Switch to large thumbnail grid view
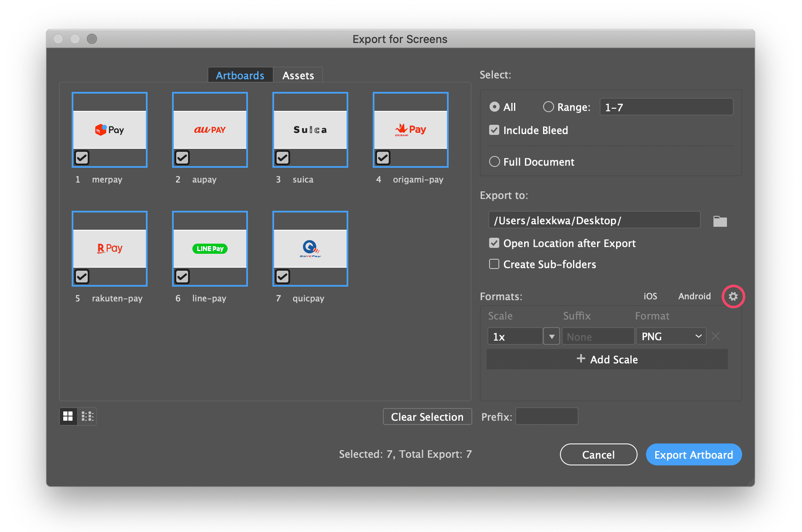The image size is (802, 532). coord(68,416)
